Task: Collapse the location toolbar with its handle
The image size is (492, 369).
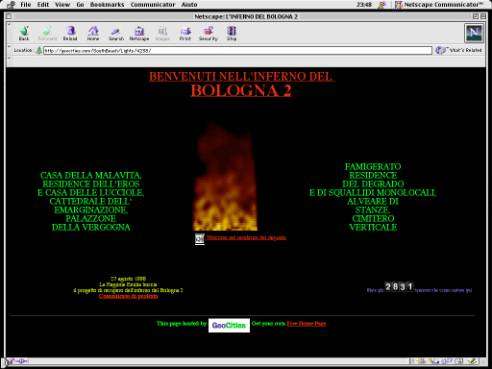Action: coord(9,50)
